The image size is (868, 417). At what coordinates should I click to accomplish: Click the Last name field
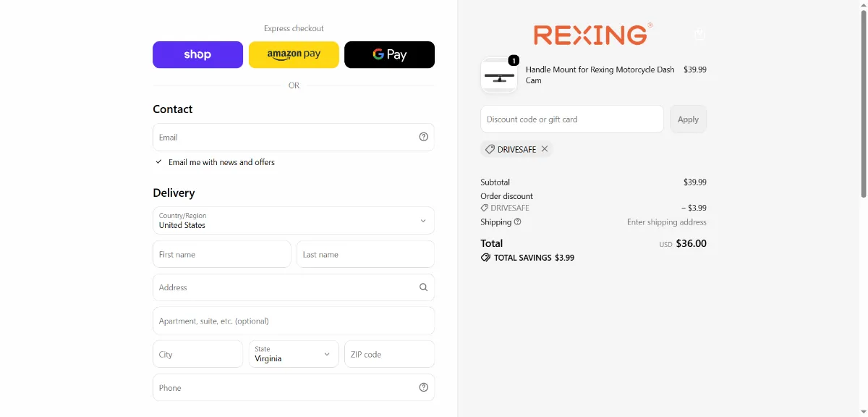pos(365,254)
